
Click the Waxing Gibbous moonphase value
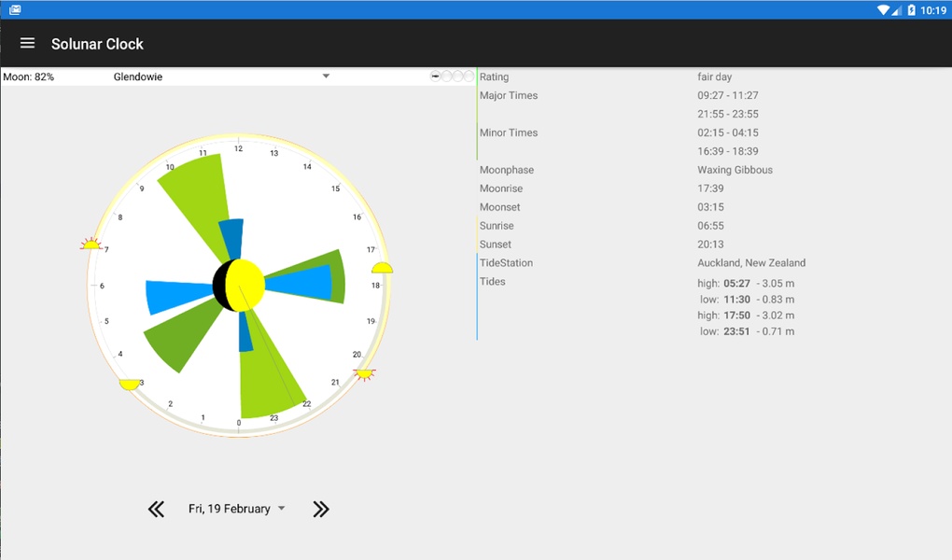click(735, 170)
